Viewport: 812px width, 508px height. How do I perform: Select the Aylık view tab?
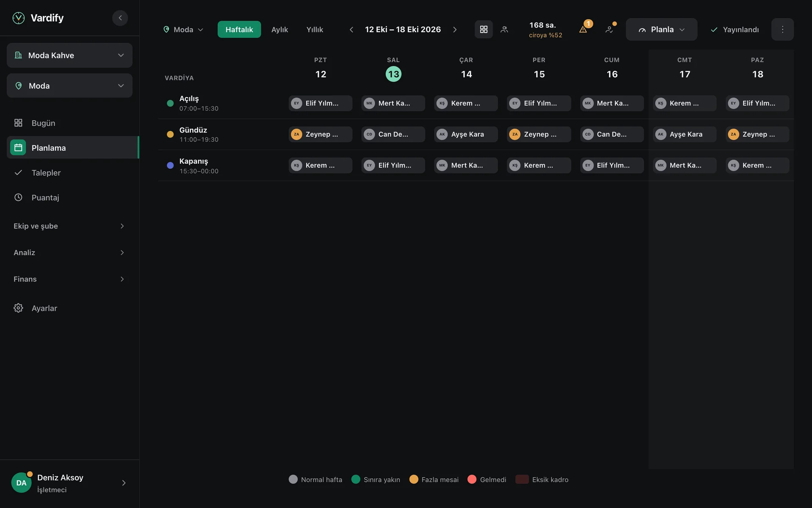pos(280,29)
